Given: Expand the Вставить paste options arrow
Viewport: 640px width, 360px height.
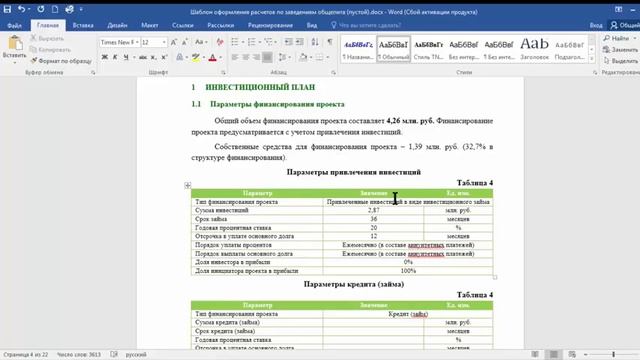Looking at the screenshot, I should [x=14, y=62].
